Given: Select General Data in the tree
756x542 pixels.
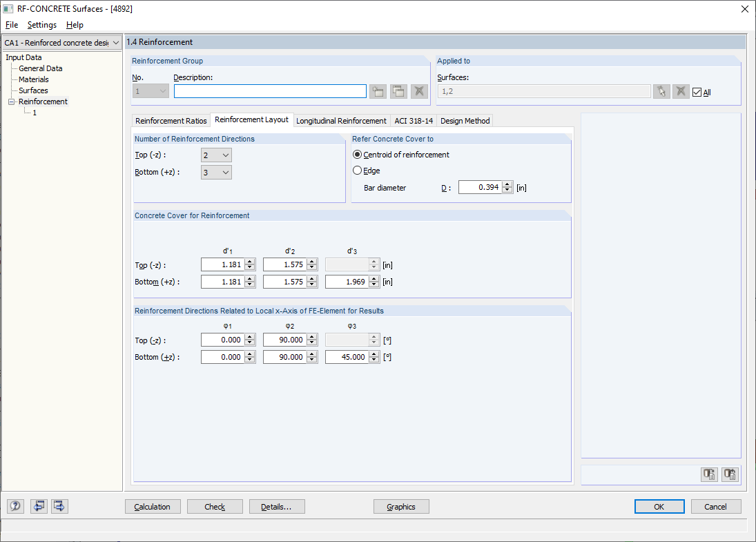Looking at the screenshot, I should 41,68.
